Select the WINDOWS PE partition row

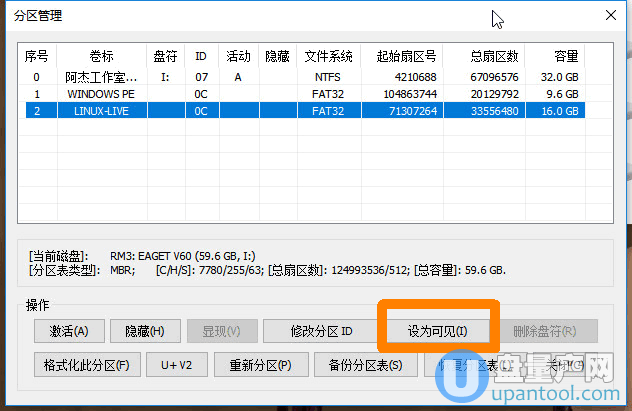[300, 93]
